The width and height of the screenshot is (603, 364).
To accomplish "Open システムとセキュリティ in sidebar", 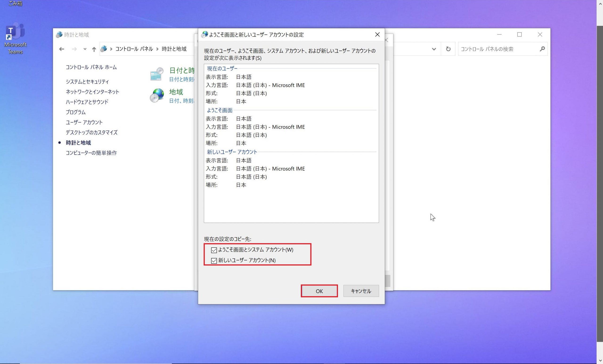I will 87,82.
